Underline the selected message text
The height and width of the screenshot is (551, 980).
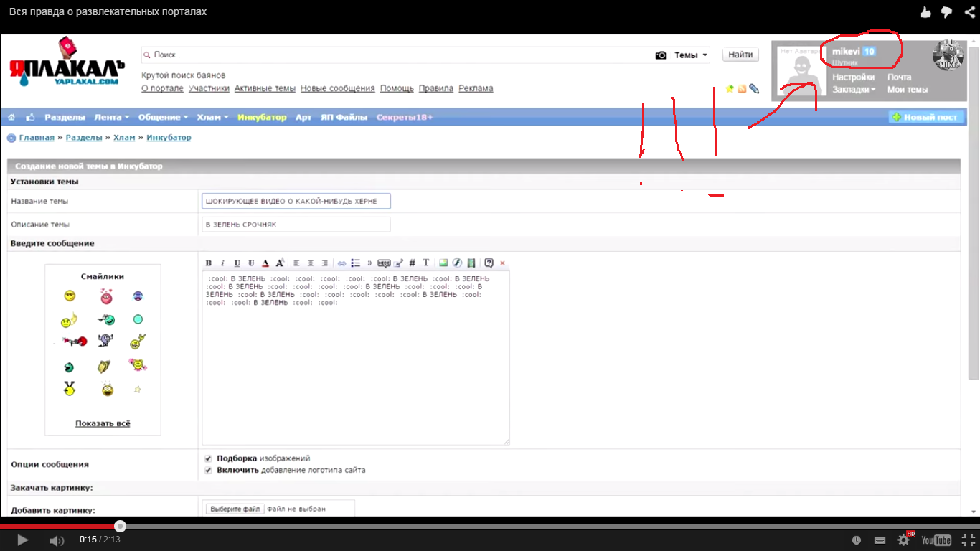[x=237, y=263]
